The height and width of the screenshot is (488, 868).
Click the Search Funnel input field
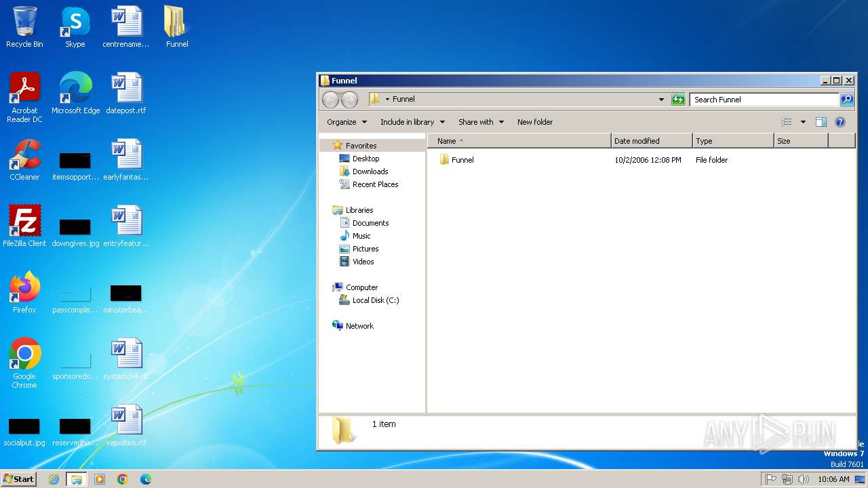(765, 100)
